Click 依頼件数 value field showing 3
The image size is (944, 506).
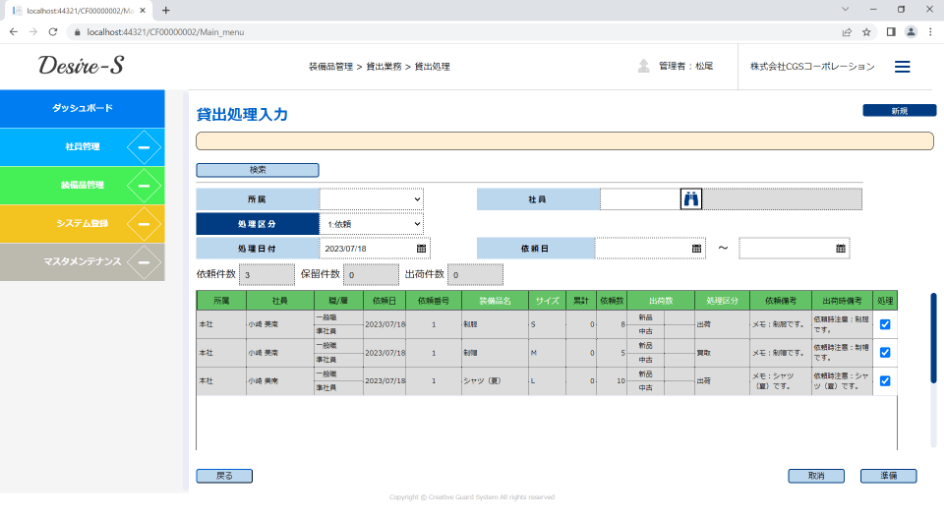(267, 274)
